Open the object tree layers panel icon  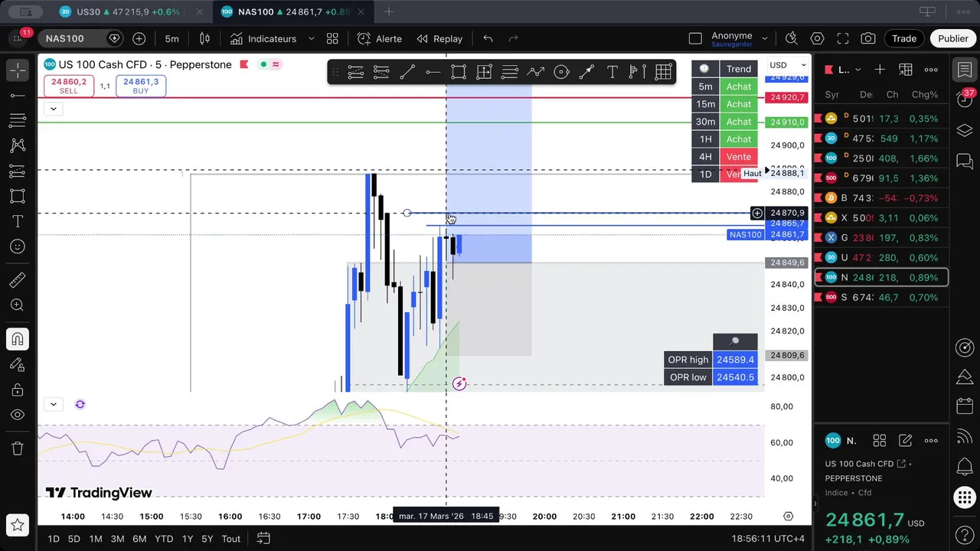[x=965, y=130]
